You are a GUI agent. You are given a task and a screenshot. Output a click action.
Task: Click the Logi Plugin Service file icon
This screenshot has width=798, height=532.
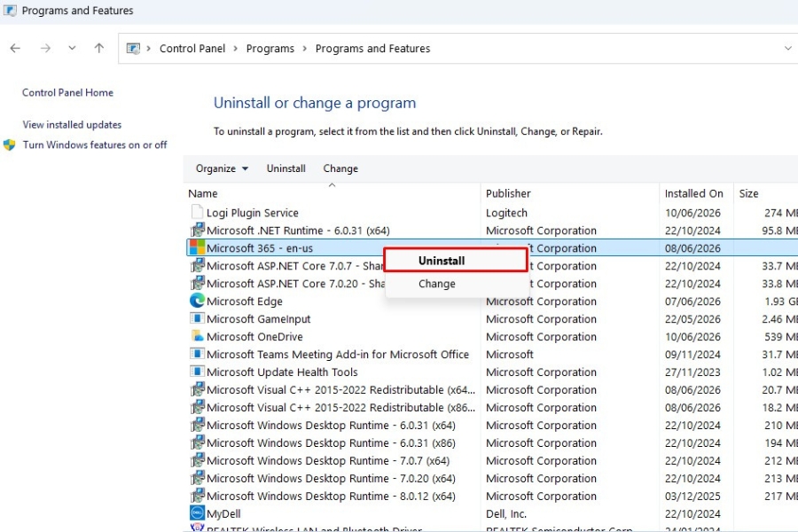coord(197,212)
